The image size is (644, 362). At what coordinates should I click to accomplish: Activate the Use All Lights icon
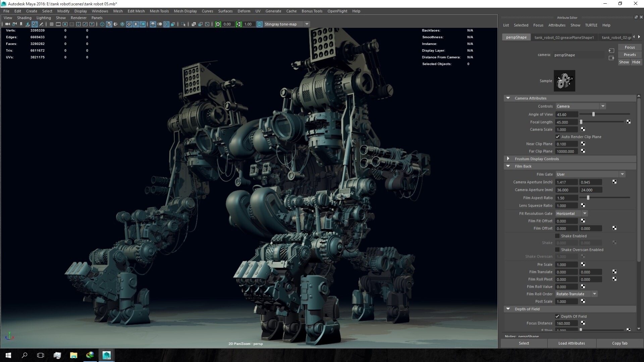point(136,24)
